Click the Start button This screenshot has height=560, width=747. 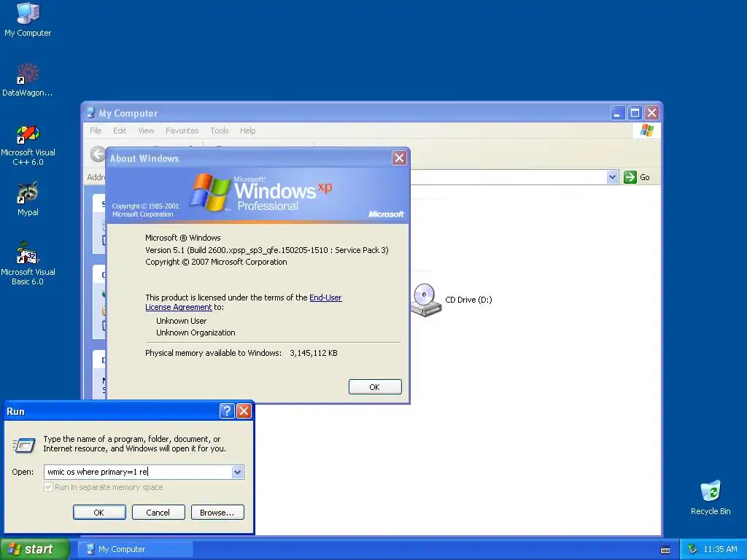point(34,549)
